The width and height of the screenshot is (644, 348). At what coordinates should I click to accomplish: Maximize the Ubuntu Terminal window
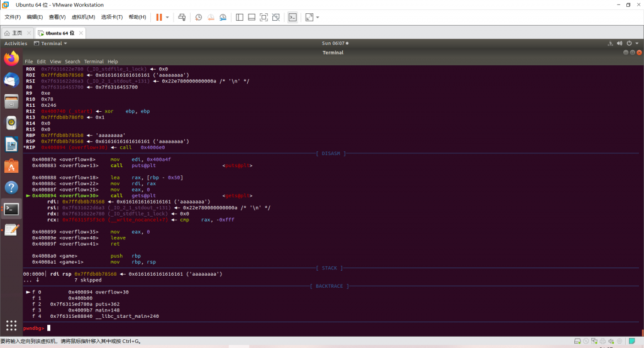click(x=633, y=53)
